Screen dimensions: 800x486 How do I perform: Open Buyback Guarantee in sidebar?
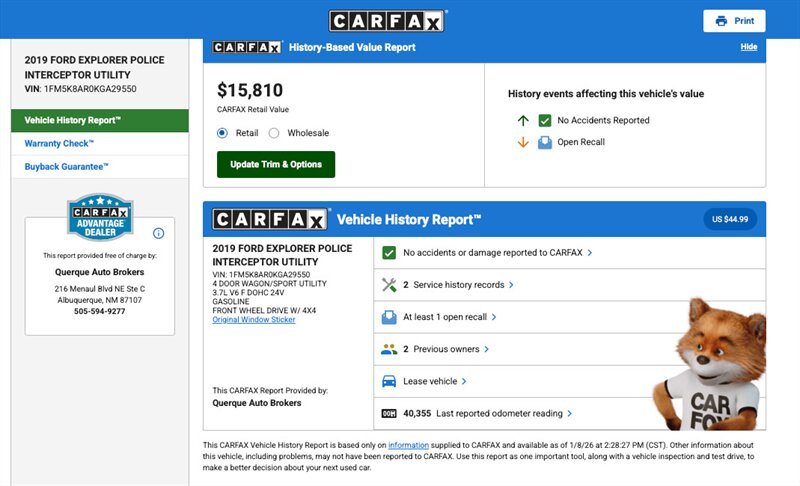tap(66, 166)
